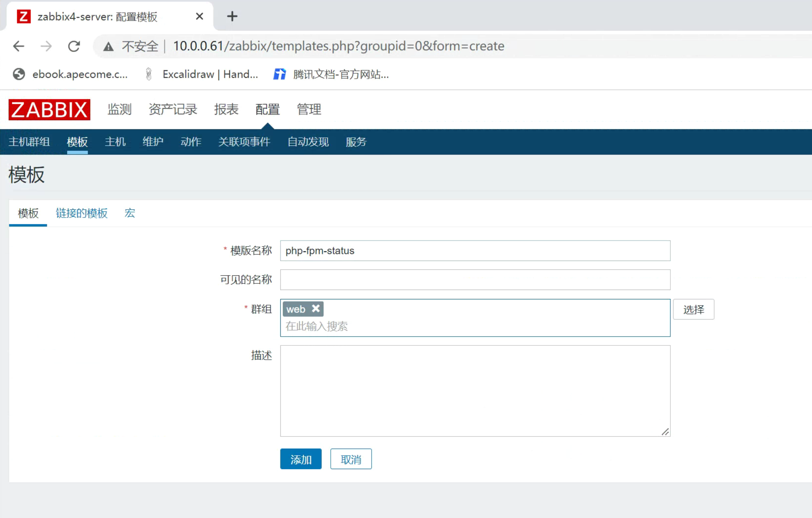
Task: Click the 选择 group button
Action: [693, 309]
